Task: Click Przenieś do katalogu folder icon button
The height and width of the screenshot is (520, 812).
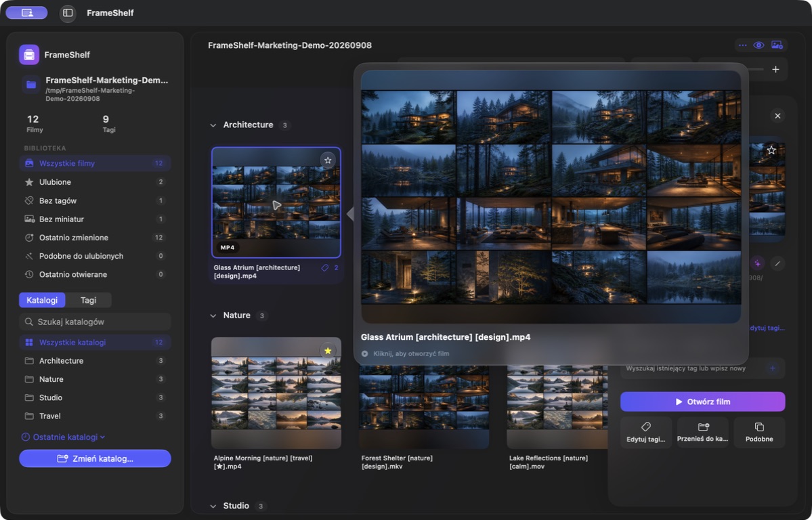Action: (x=703, y=432)
